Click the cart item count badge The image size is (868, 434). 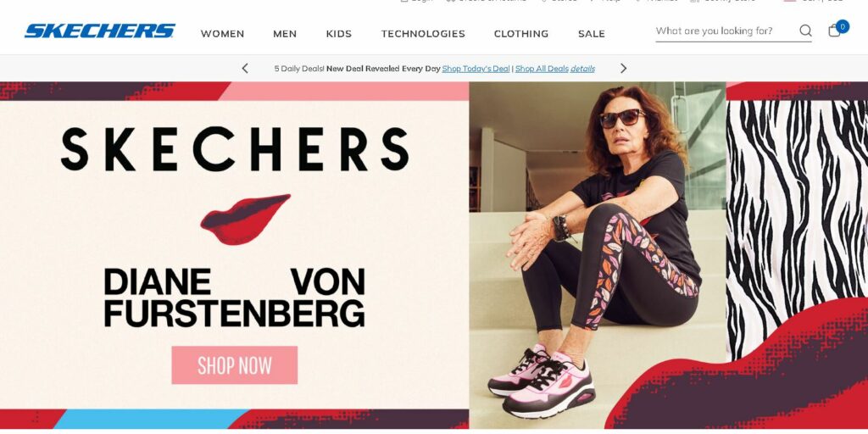[x=843, y=26]
